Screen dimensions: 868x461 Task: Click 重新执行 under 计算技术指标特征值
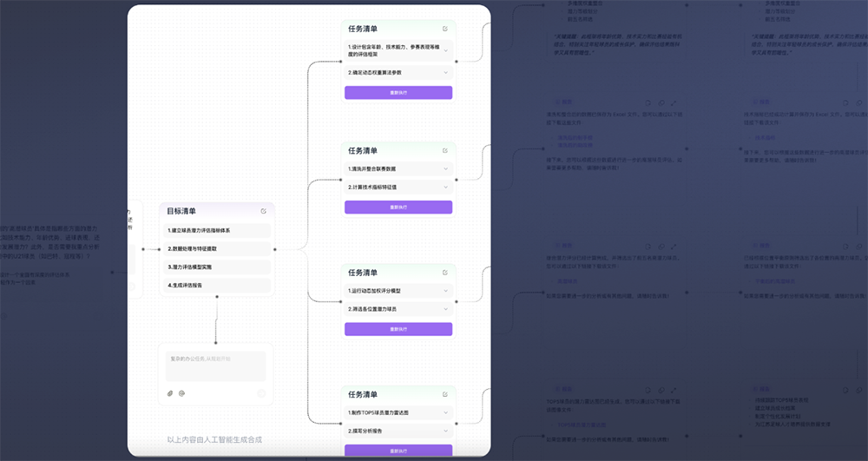[x=398, y=207]
